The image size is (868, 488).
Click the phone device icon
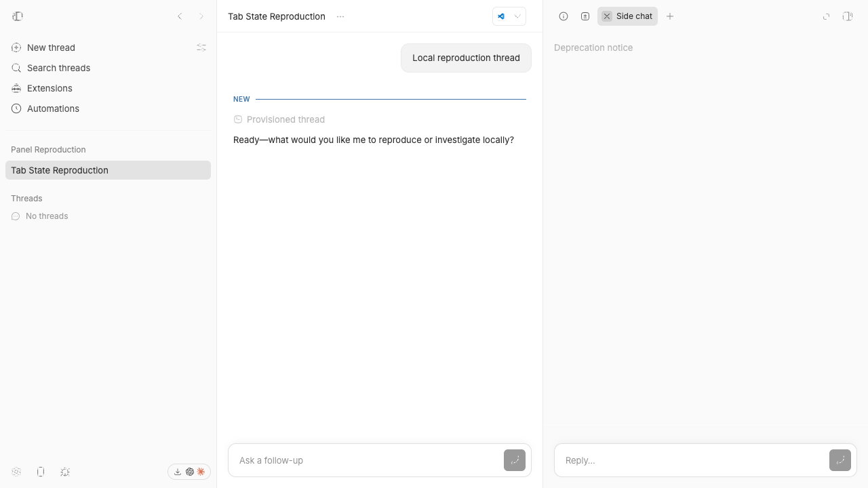41,472
